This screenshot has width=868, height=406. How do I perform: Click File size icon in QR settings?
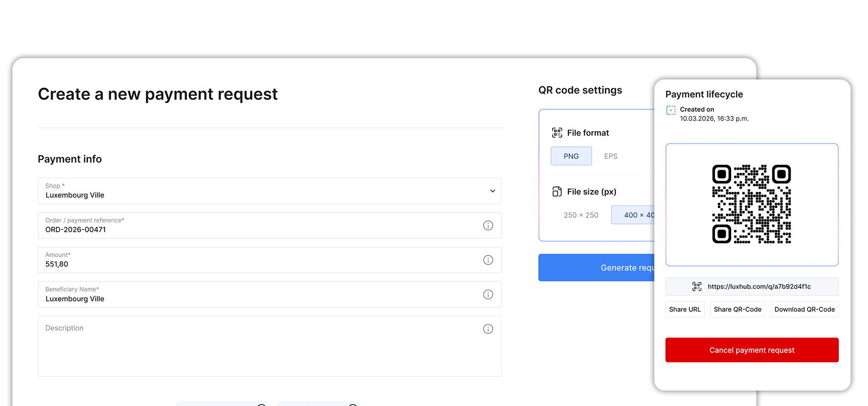point(557,192)
